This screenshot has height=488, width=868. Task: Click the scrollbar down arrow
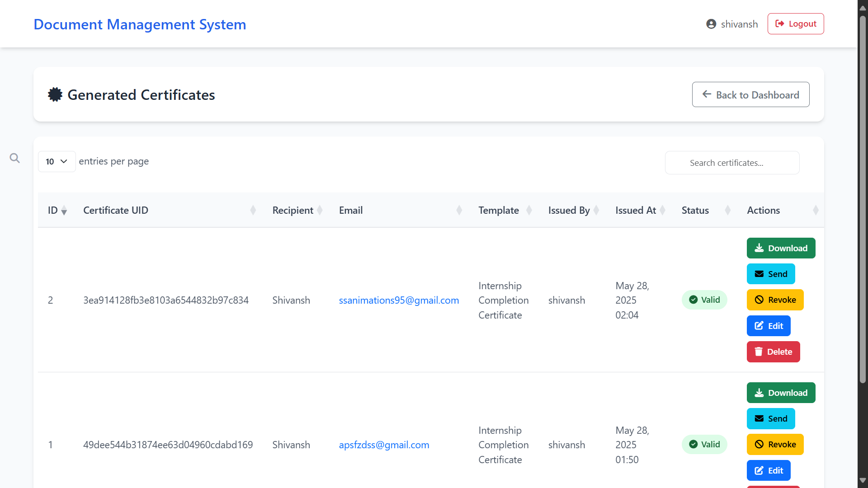click(863, 480)
